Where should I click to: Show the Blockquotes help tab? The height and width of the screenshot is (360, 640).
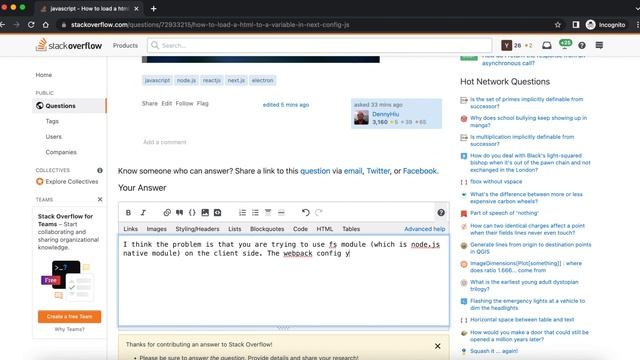coord(267,229)
